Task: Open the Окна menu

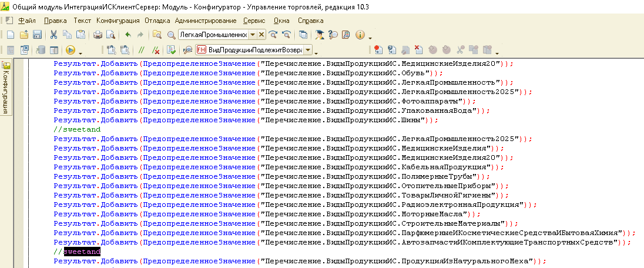Action: [x=281, y=21]
